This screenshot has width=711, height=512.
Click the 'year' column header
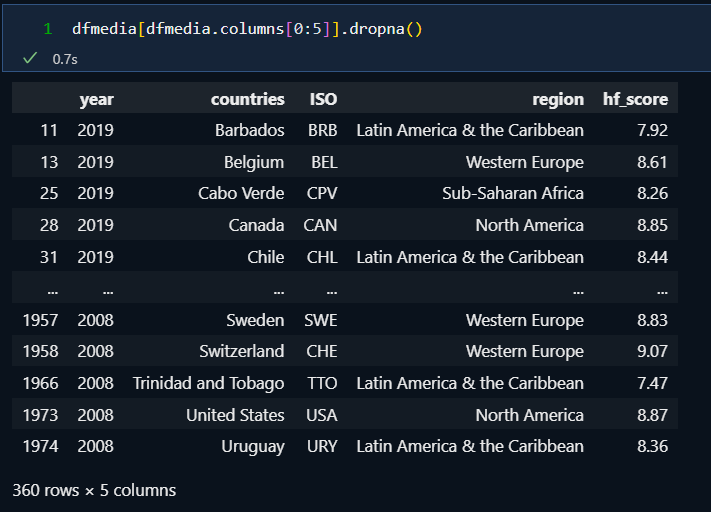point(96,99)
